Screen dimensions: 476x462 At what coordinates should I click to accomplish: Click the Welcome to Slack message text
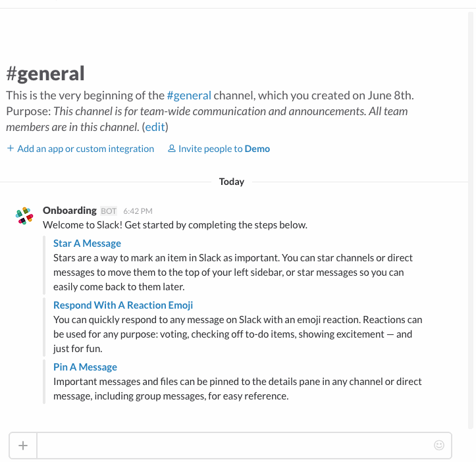[175, 225]
